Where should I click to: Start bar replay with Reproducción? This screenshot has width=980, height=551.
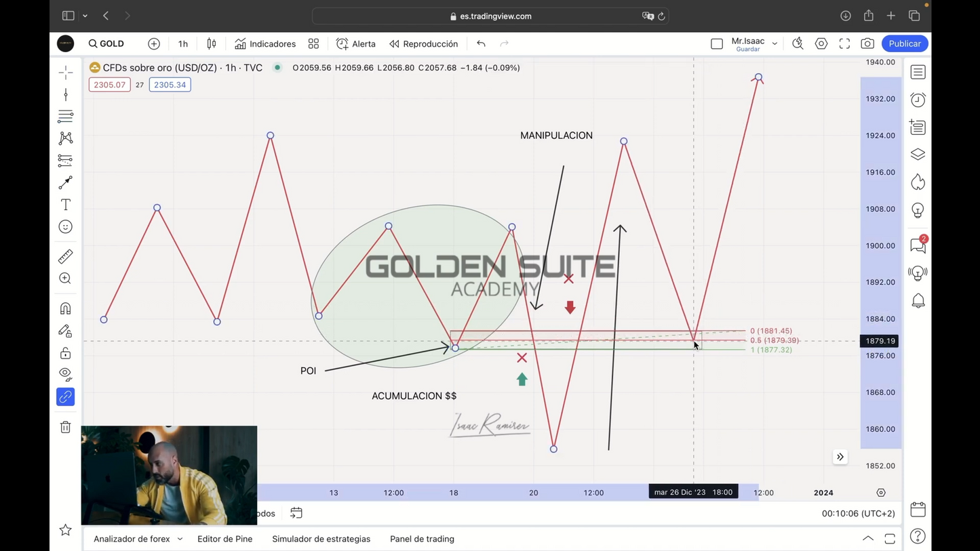point(424,43)
